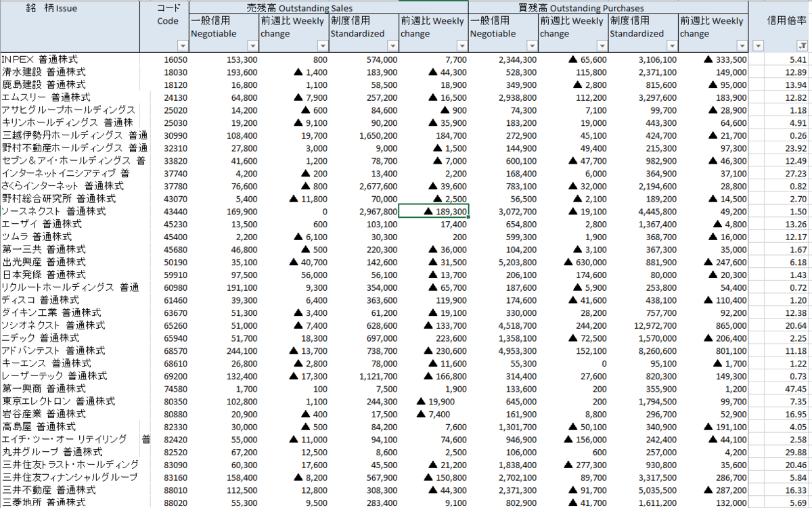
Task: Select the 買残高 Outstanding Purchases header
Action: point(608,7)
